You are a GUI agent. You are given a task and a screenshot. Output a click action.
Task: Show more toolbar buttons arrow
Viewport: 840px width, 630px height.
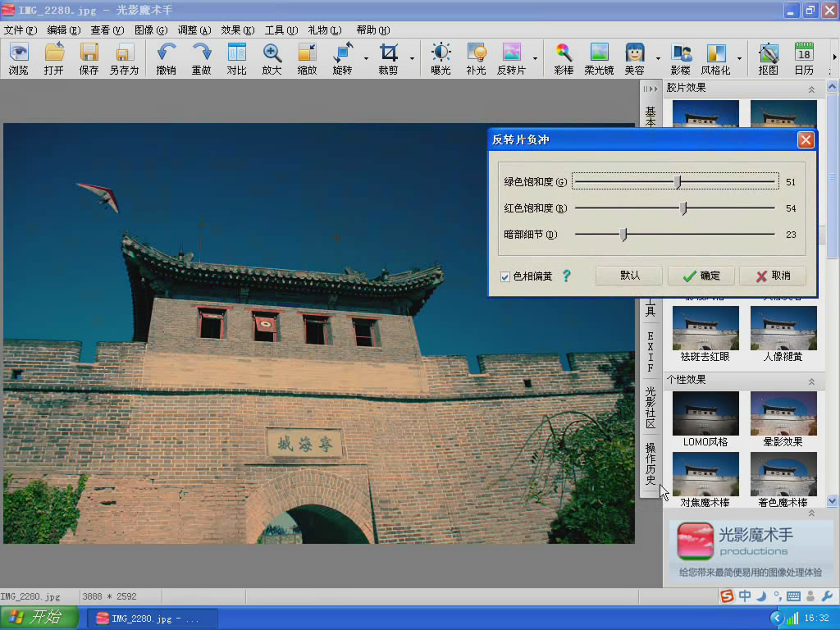pos(834,57)
